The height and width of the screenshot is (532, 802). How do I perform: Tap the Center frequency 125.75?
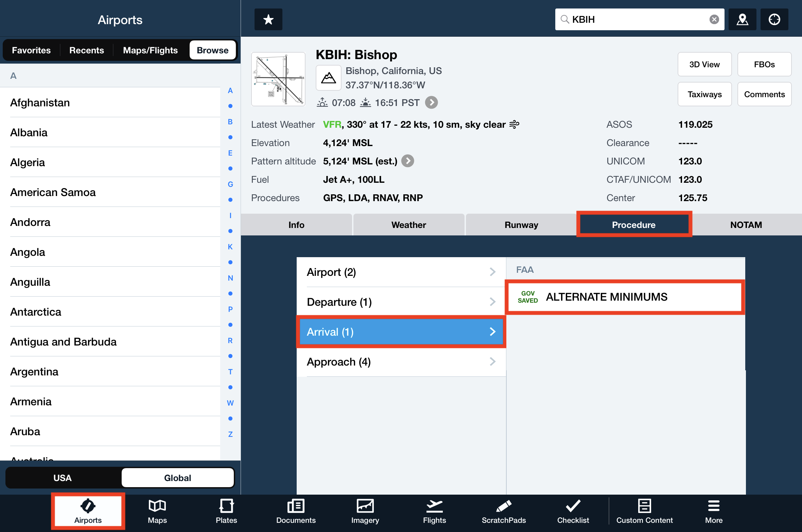pyautogui.click(x=693, y=198)
